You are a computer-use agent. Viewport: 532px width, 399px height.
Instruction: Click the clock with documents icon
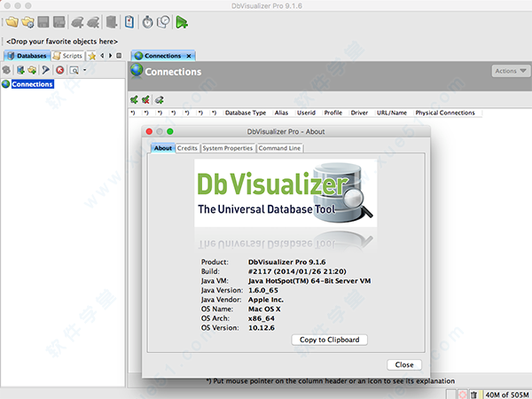pos(163,22)
